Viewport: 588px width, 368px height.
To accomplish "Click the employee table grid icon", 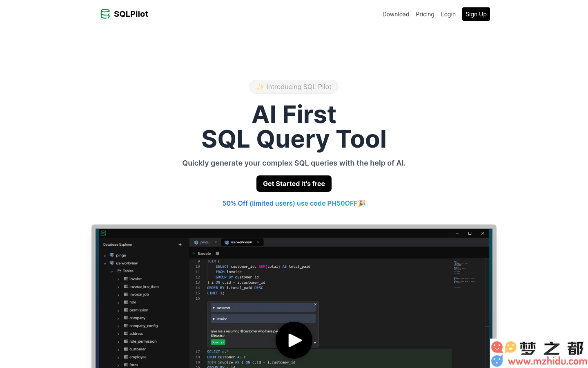I will pyautogui.click(x=126, y=357).
